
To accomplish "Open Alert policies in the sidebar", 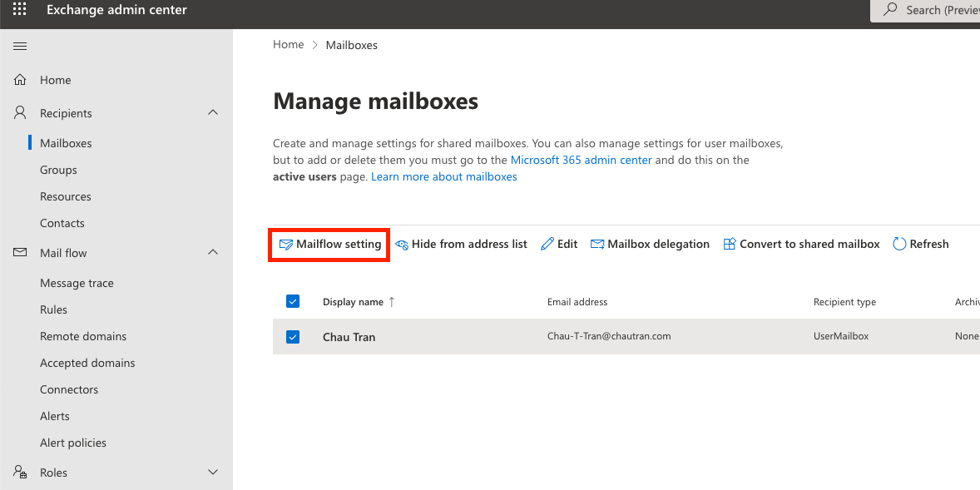I will point(72,443).
